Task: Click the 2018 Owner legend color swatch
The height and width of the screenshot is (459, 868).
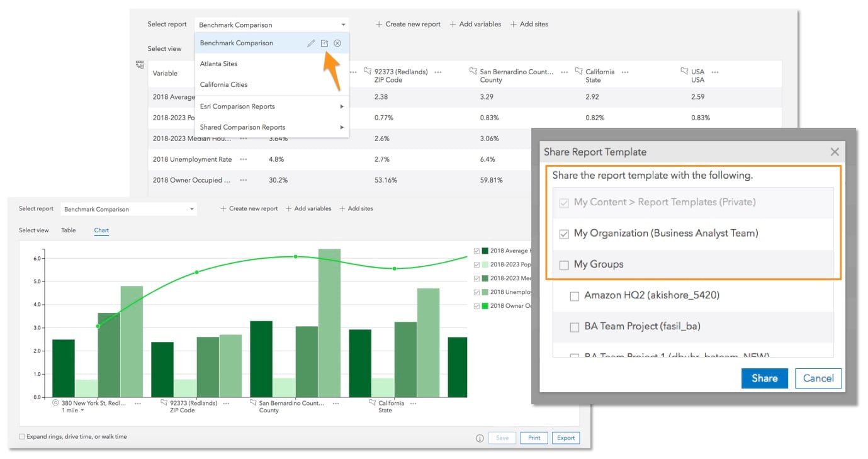Action: tap(485, 306)
